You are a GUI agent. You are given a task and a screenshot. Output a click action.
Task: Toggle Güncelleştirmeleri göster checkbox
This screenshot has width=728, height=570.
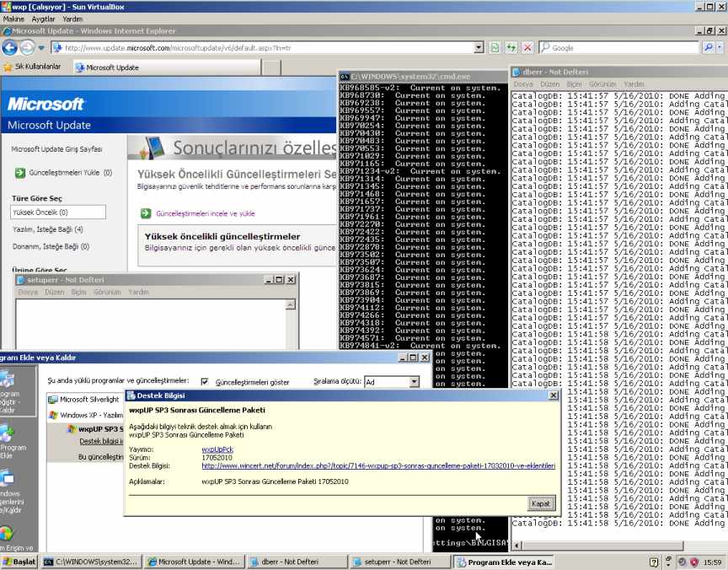click(x=204, y=381)
